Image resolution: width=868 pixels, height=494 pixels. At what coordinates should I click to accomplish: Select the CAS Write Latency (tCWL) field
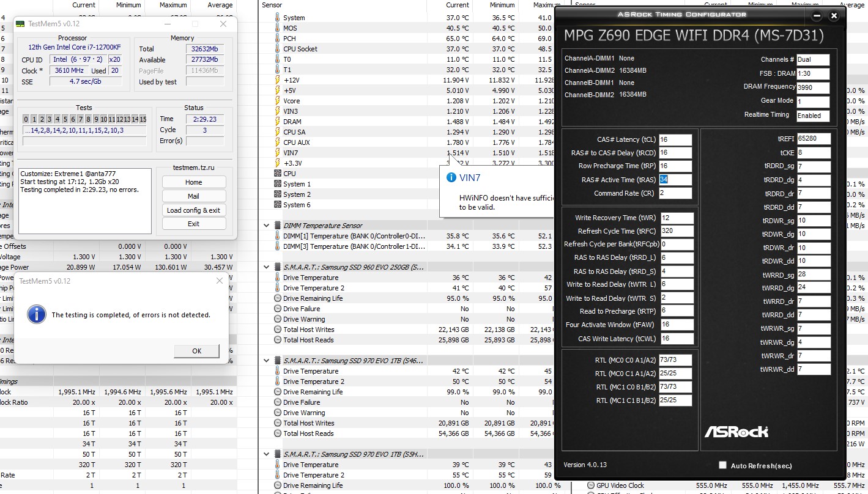(x=677, y=338)
